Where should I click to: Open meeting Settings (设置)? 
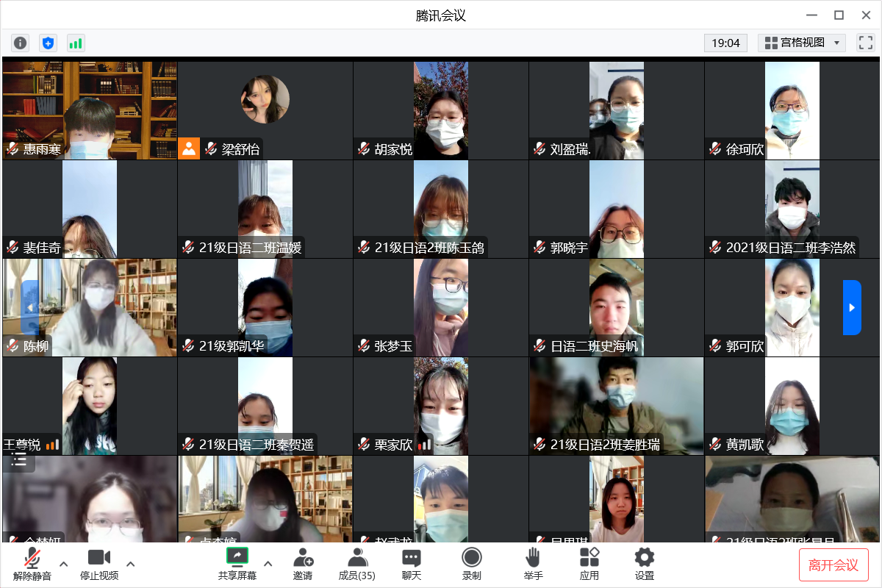click(644, 564)
